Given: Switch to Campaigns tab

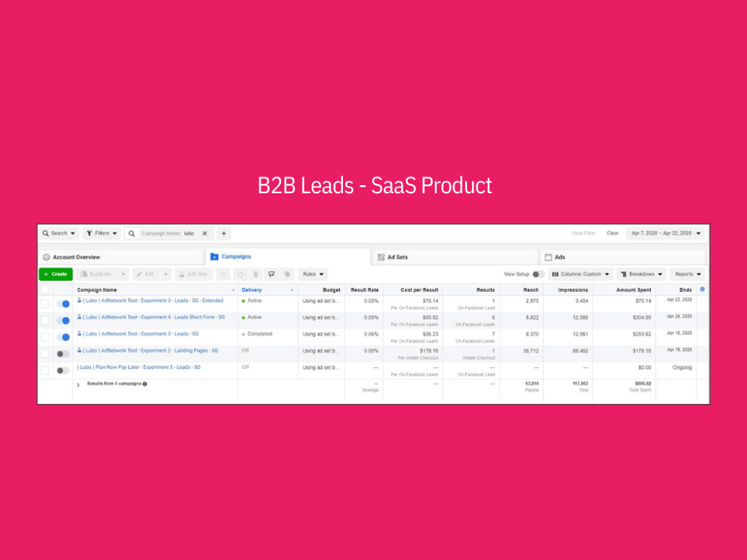Looking at the screenshot, I should click(x=288, y=257).
